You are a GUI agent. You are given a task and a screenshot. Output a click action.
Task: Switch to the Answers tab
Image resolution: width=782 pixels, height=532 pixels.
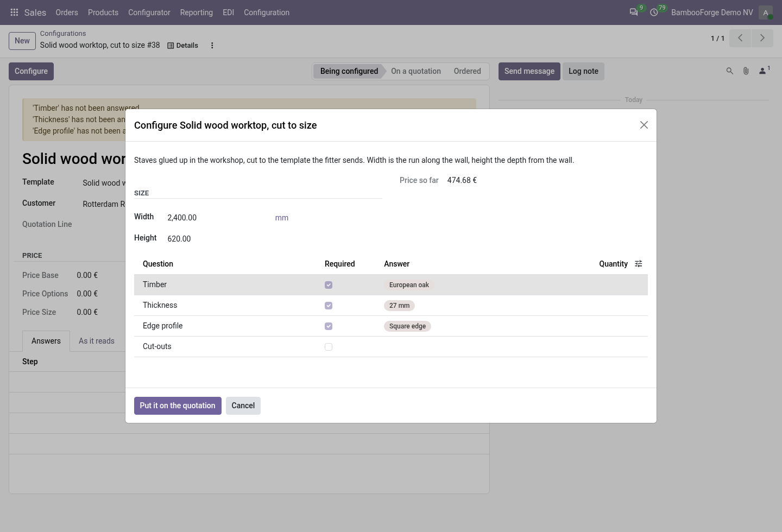46,341
